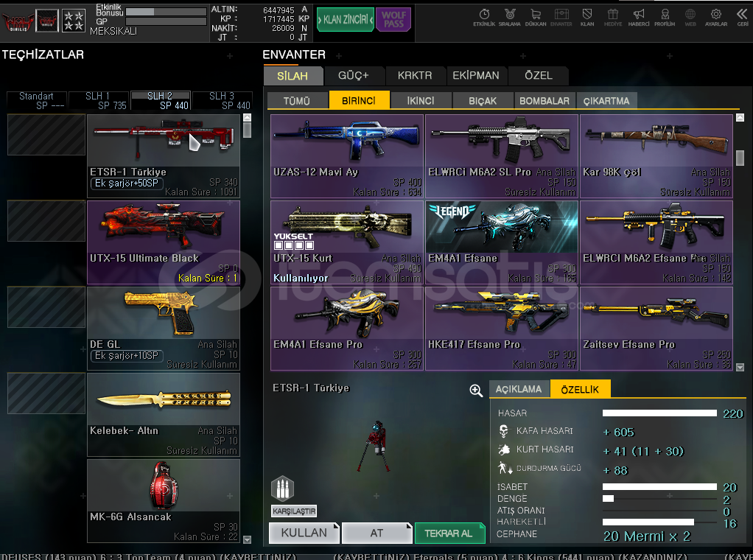Open the Profilim profile icon
Screen dimensions: 753x560
coord(665,17)
